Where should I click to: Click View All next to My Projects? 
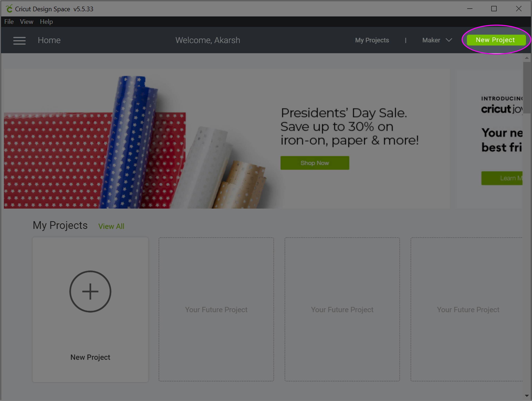[x=111, y=226]
